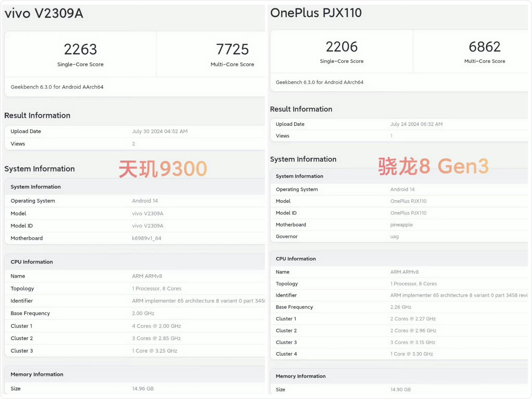Click the OnePlus Model ID value
532x399 pixels.
click(408, 213)
